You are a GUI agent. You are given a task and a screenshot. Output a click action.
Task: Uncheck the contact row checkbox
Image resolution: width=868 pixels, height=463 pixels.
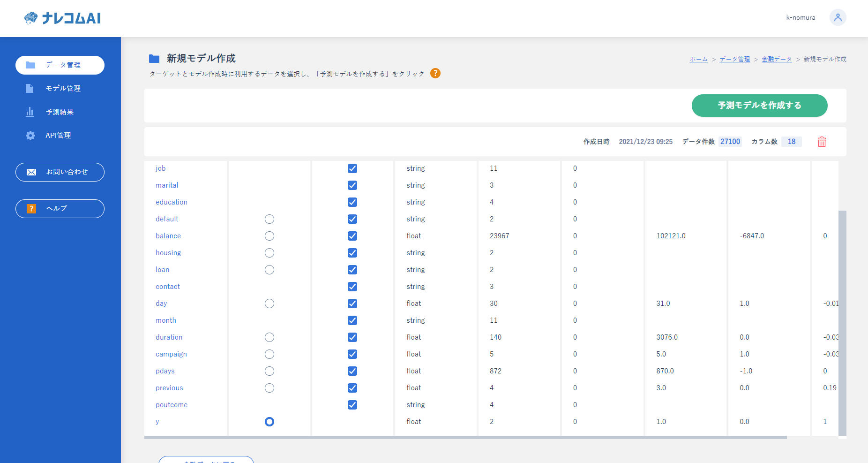[x=352, y=287]
